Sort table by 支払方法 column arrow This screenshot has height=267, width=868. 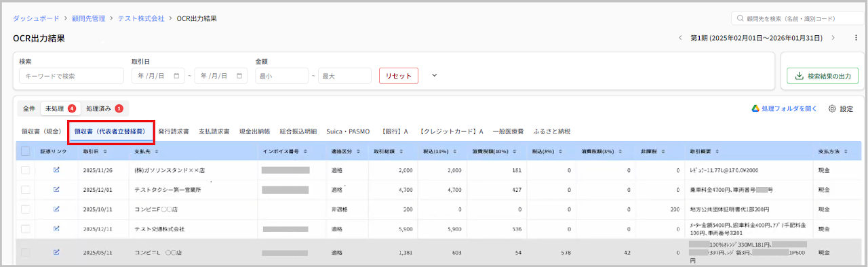pos(846,151)
